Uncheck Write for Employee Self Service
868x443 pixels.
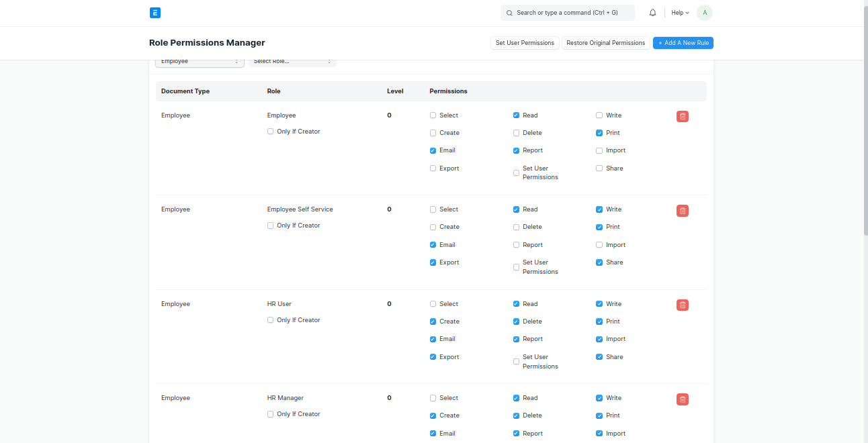(599, 209)
